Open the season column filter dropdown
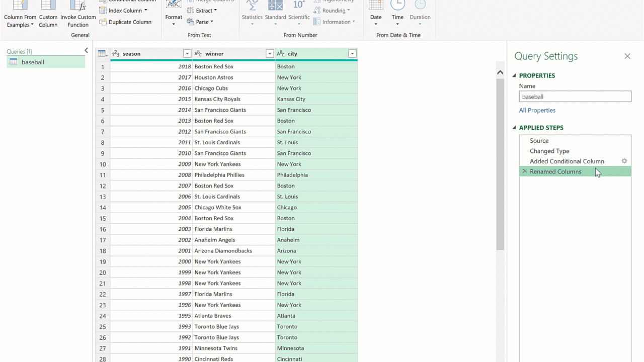Viewport: 644px width, 362px height. tap(187, 54)
